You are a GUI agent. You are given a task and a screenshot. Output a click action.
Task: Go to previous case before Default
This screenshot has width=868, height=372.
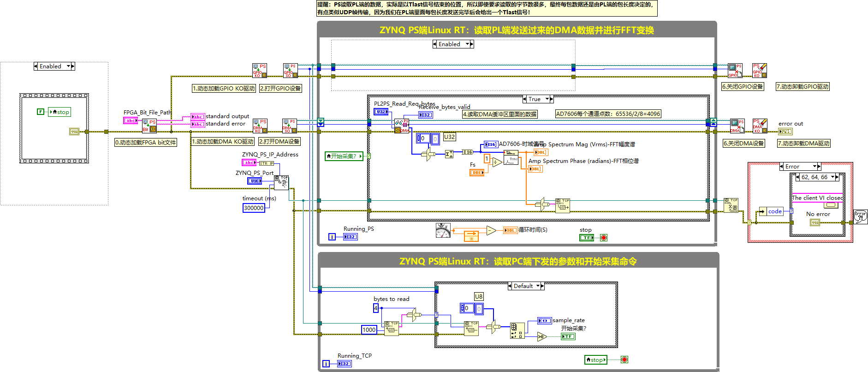tap(510, 286)
